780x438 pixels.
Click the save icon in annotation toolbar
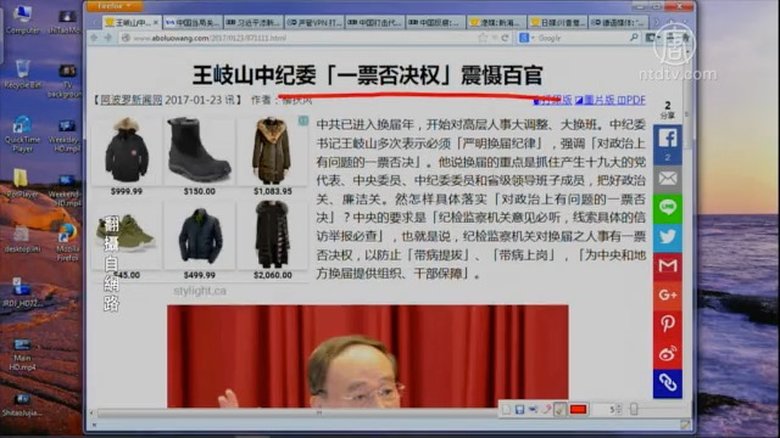521,409
